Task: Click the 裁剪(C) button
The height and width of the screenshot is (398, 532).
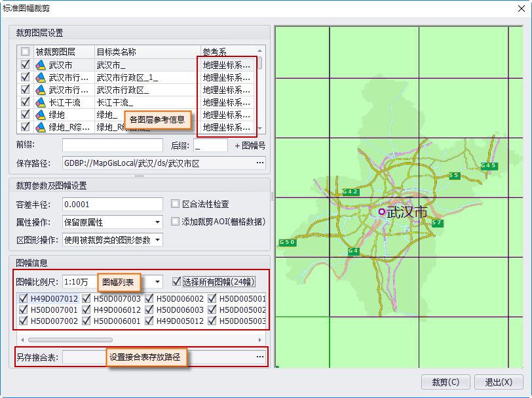Action: tap(446, 382)
